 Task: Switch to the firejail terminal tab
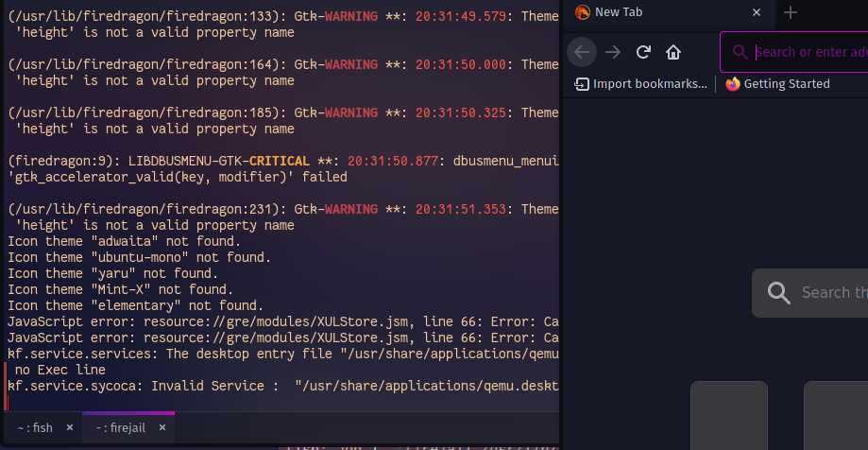(120, 428)
